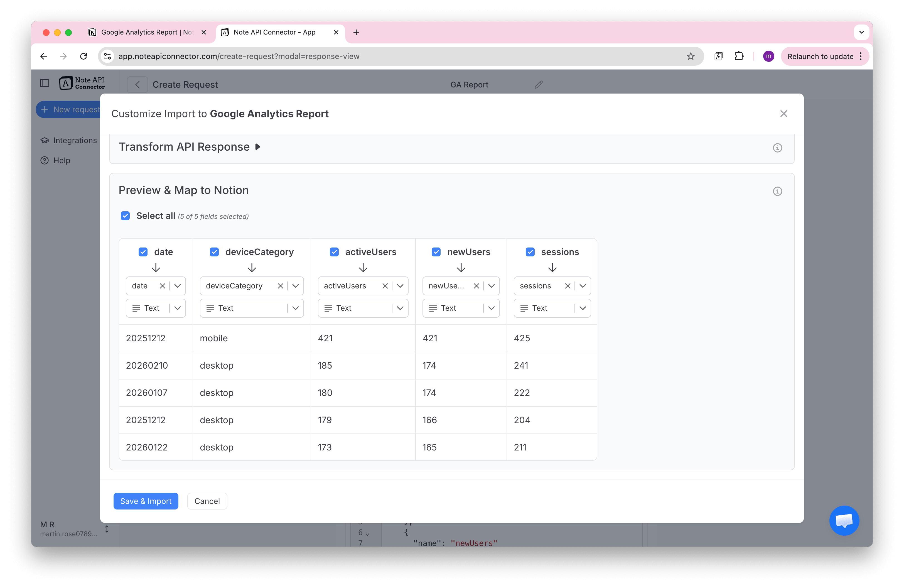Bookmark the page with the star icon
The width and height of the screenshot is (904, 588).
click(691, 56)
